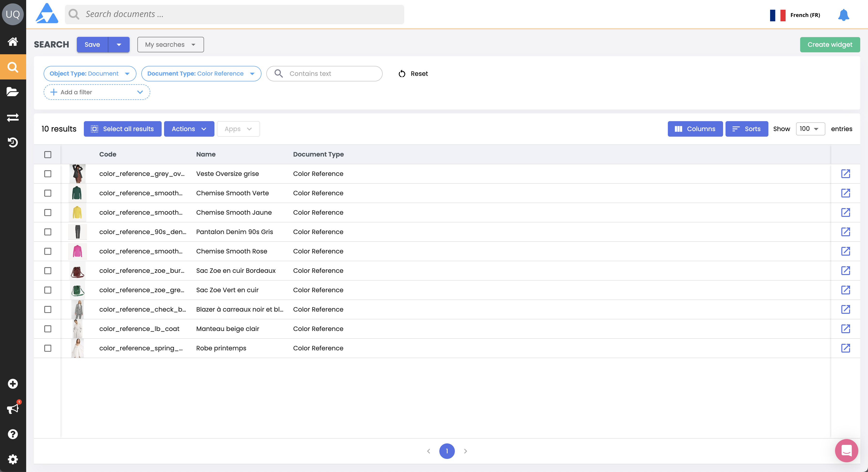Click Select all results button
This screenshot has height=472, width=868.
point(123,129)
